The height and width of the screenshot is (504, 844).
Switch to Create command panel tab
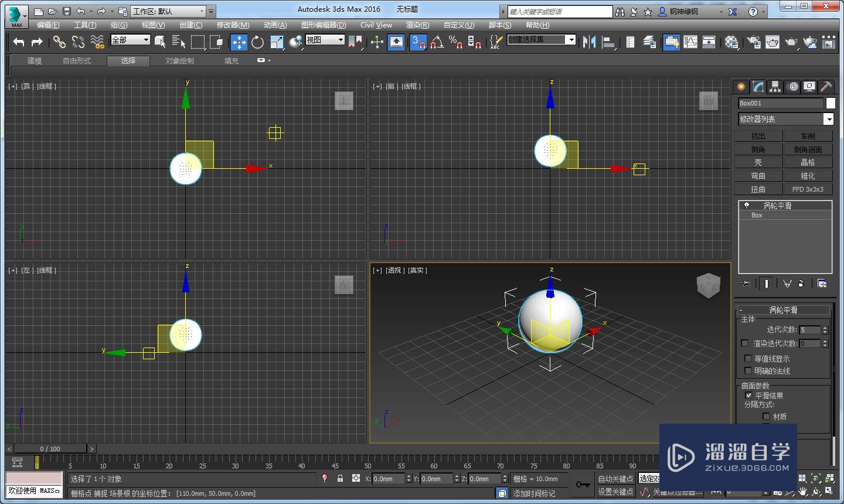click(741, 87)
